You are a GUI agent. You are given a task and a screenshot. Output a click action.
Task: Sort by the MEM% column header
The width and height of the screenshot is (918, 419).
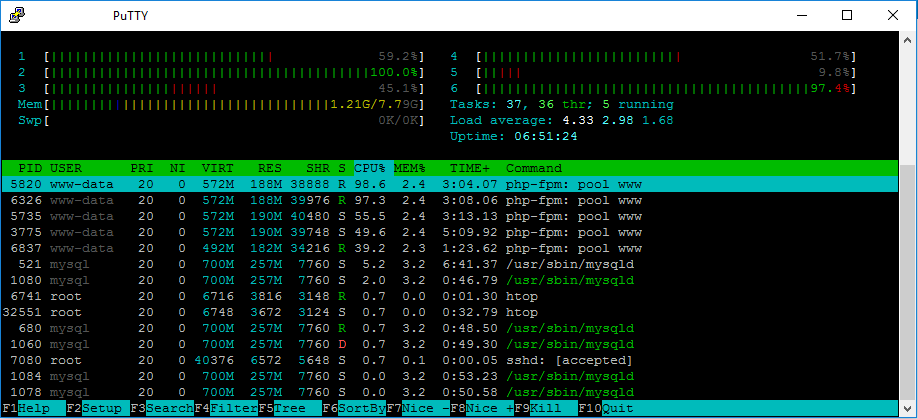tap(410, 169)
